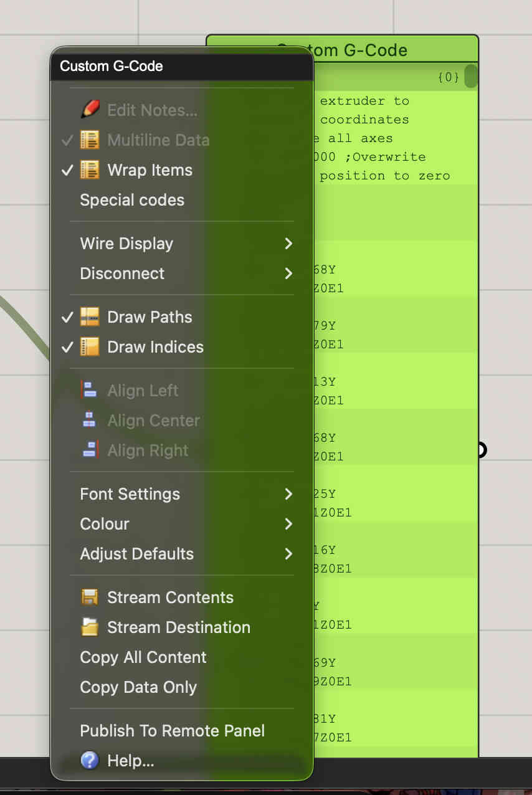Expand the Adjust Defaults submenu arrow
This screenshot has width=532, height=795.
pos(288,554)
